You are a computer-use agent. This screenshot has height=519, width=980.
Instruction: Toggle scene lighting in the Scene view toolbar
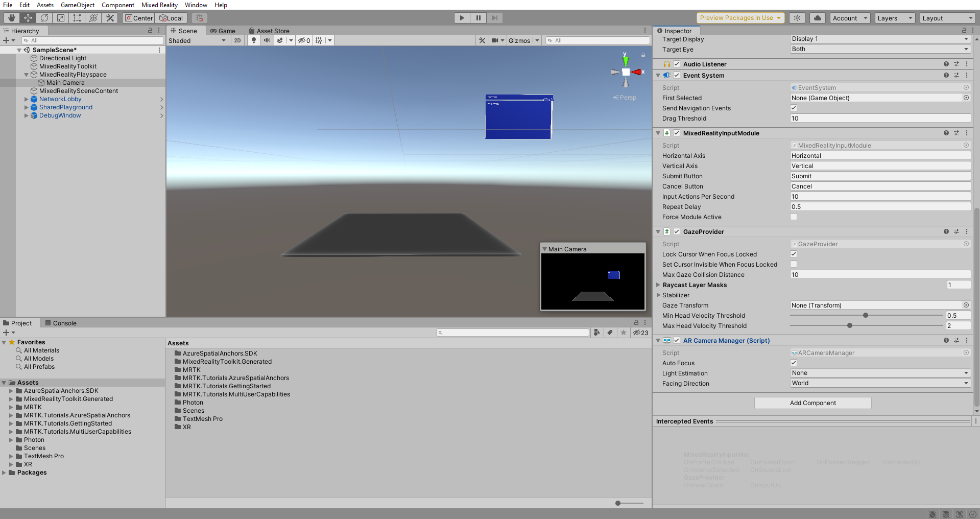(x=254, y=40)
